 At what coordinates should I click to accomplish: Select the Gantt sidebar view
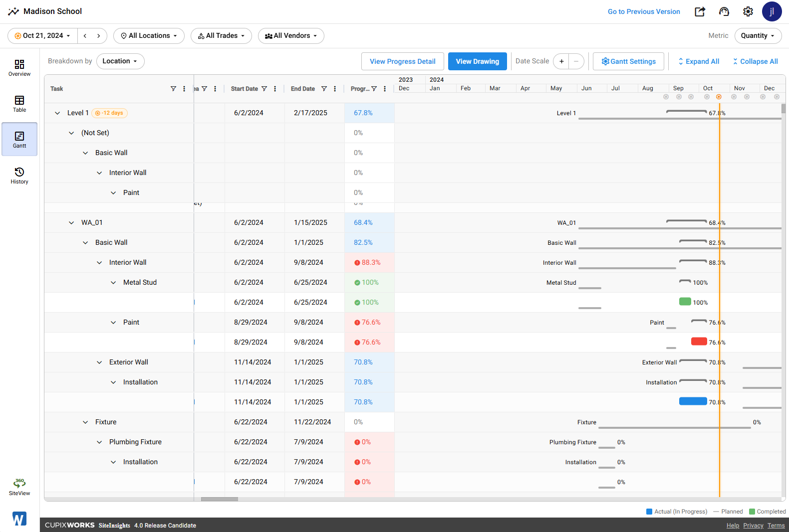pos(19,140)
